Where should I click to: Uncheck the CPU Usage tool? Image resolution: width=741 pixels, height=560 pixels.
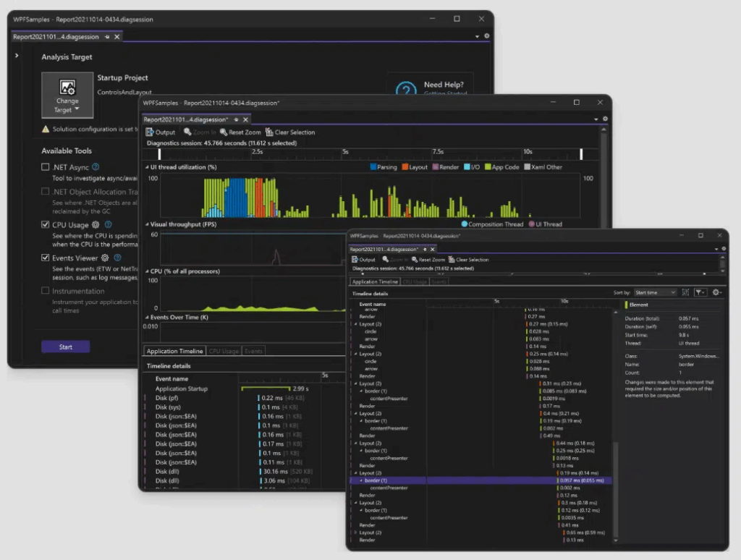(46, 225)
